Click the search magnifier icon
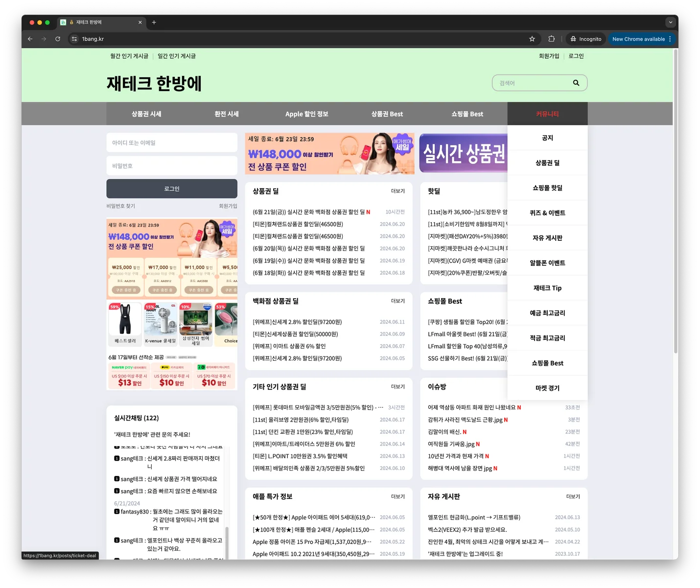700x588 pixels. [576, 83]
